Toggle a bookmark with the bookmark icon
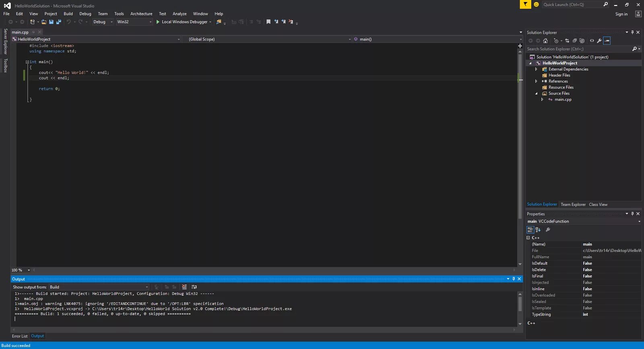Image resolution: width=644 pixels, height=349 pixels. pos(268,22)
